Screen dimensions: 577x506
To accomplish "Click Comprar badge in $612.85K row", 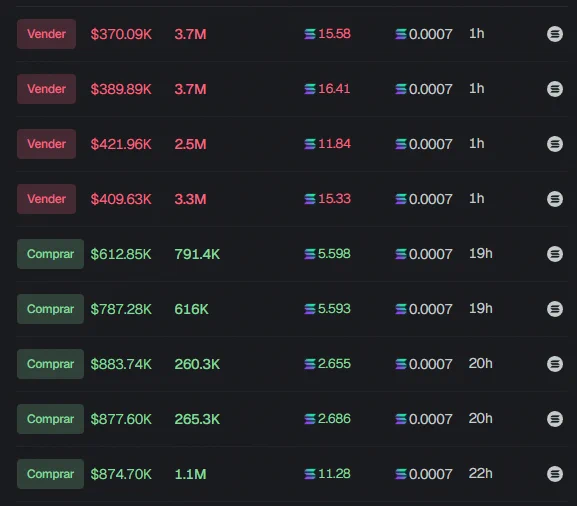I will (50, 254).
